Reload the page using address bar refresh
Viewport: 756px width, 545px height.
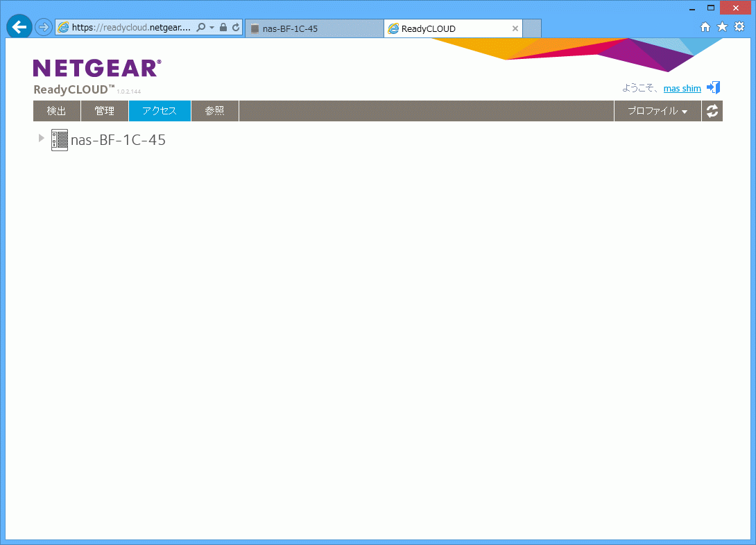(236, 28)
